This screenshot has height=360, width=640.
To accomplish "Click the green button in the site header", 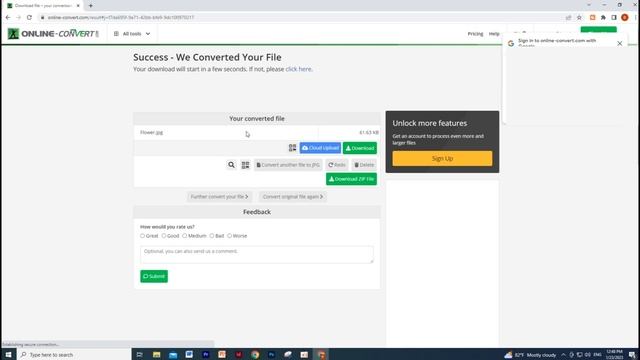I will click(x=598, y=30).
